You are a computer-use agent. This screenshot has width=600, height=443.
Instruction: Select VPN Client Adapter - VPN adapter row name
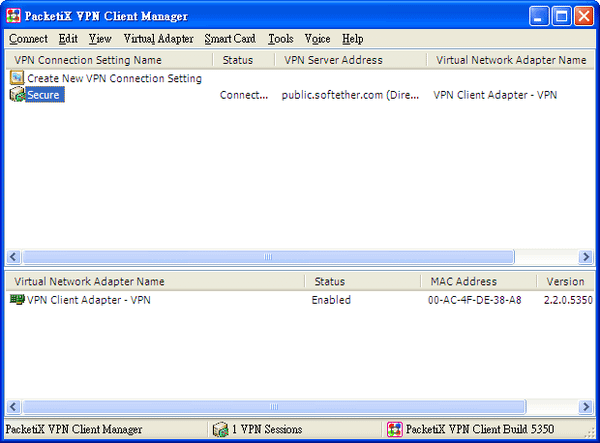pyautogui.click(x=89, y=300)
